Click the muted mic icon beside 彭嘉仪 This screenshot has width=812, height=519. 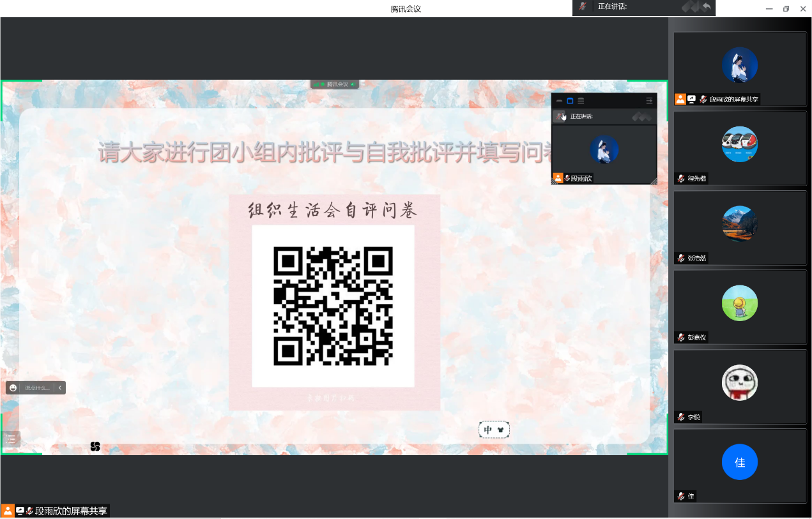pyautogui.click(x=682, y=338)
